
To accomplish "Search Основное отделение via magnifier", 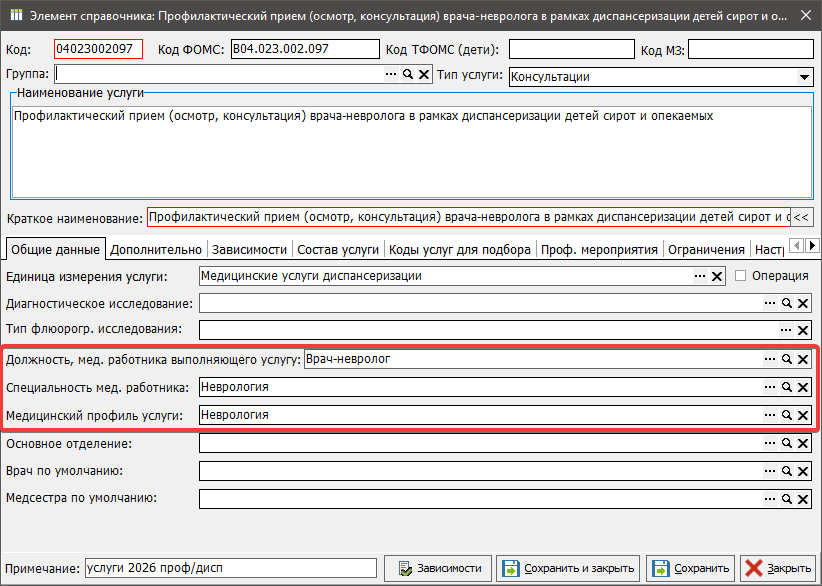I will tap(786, 443).
